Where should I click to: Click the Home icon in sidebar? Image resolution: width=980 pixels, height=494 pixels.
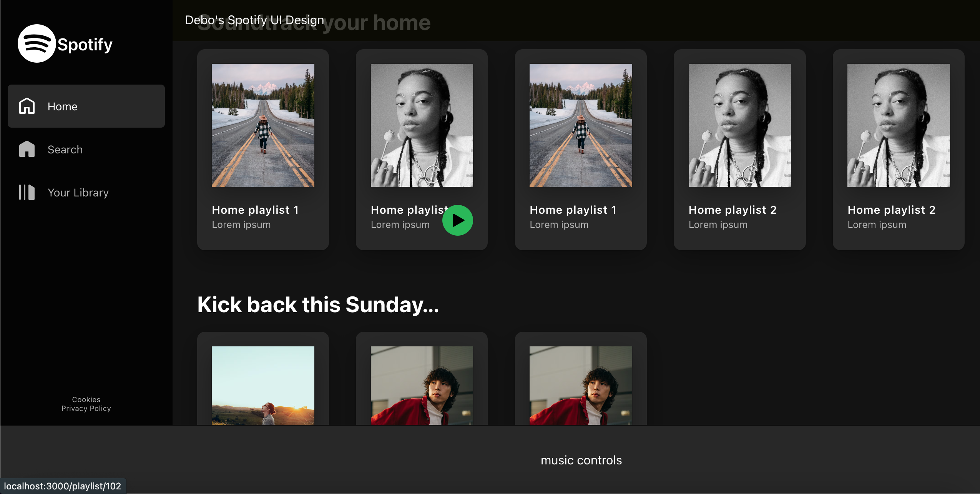coord(27,106)
